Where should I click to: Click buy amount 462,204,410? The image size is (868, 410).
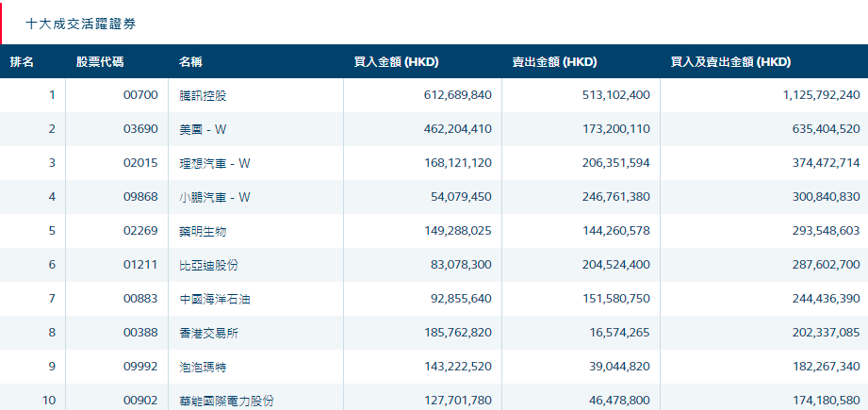(x=458, y=129)
